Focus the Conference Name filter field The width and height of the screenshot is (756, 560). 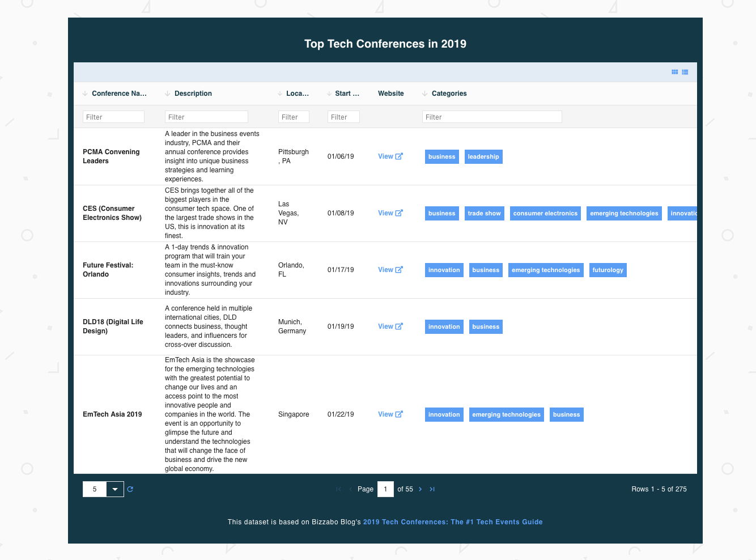click(x=113, y=117)
